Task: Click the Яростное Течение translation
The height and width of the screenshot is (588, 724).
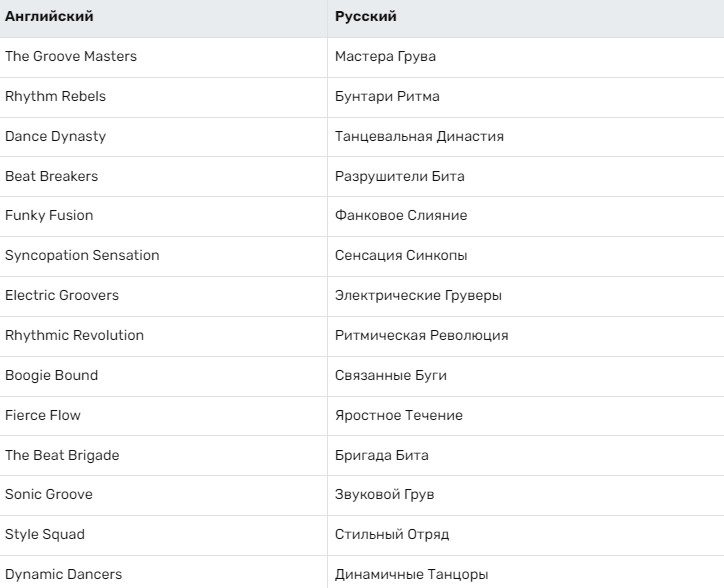Action: [x=399, y=415]
